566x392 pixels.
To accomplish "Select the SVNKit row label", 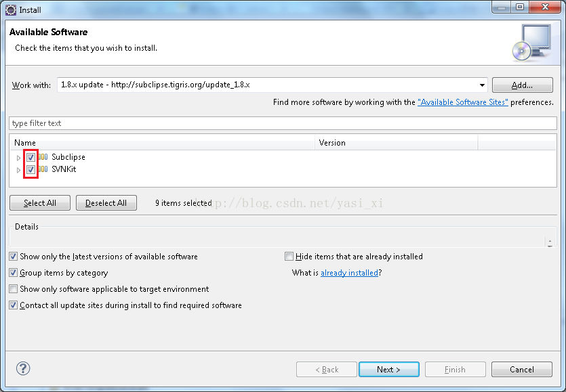I will click(x=64, y=169).
